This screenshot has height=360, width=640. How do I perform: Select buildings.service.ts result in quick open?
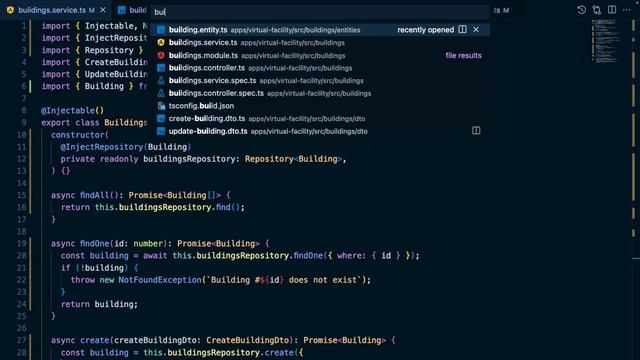click(320, 42)
